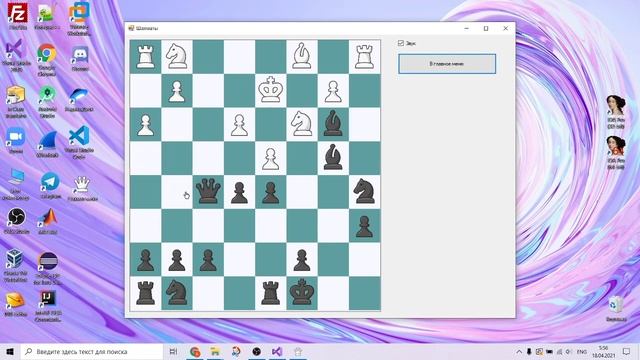This screenshot has width=640, height=360.
Task: Open the OBS Studio desktop shortcut
Action: pos(16,221)
